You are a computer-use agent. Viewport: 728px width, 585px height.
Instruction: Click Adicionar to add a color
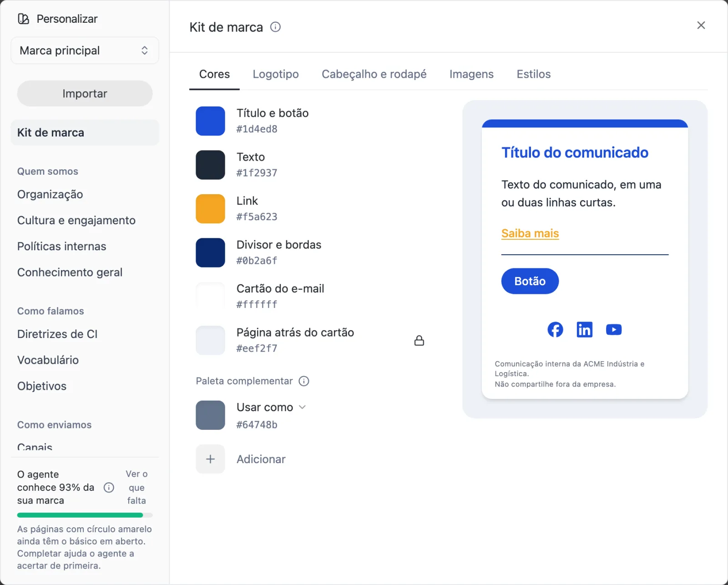[261, 459]
